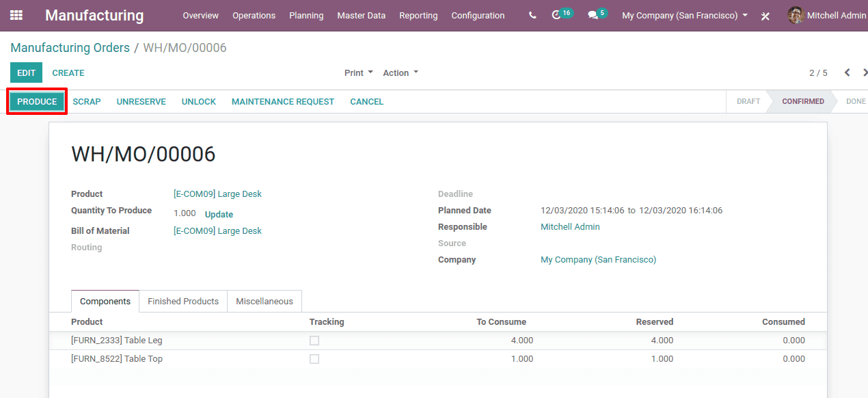Screen dimensions: 868x398
Task: Click Mitchell Admin avatar picture
Action: [x=796, y=15]
